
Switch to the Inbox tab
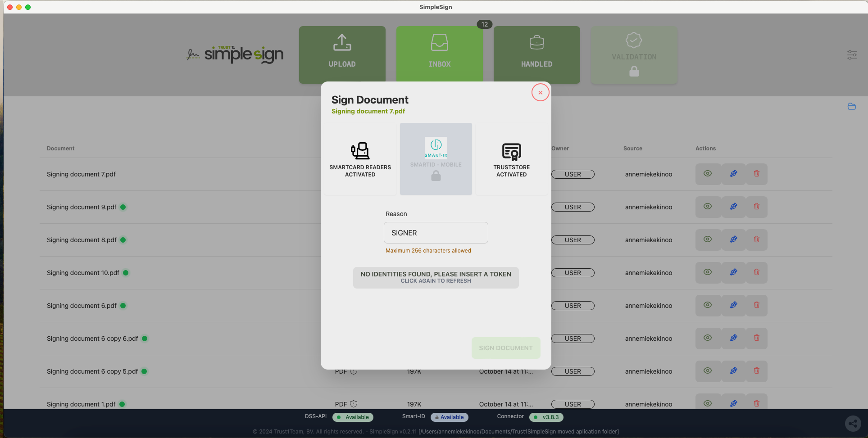(x=440, y=54)
